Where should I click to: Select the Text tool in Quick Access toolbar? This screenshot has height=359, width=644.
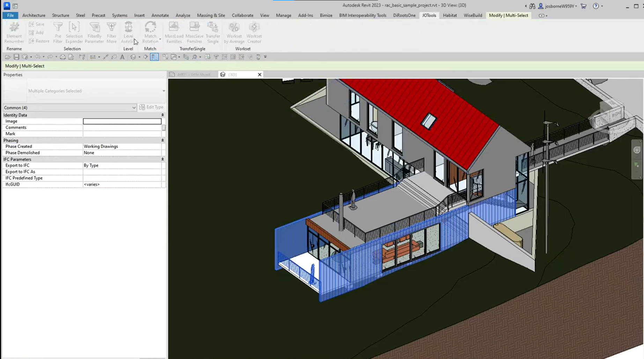[x=122, y=57]
